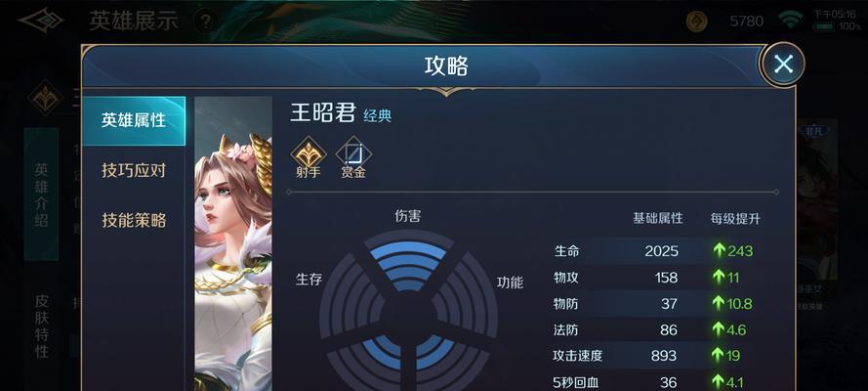Open the question mark help icon
The image size is (868, 391).
click(x=205, y=22)
